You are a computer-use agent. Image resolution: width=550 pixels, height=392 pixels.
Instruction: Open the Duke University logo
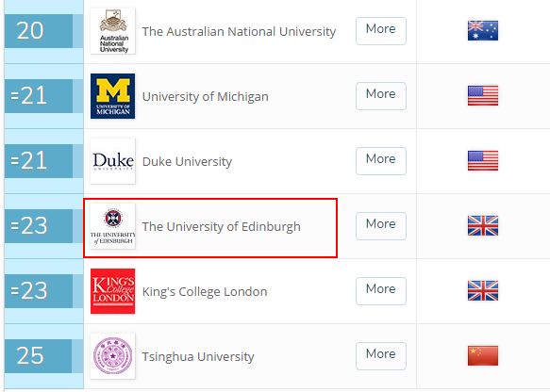113,161
